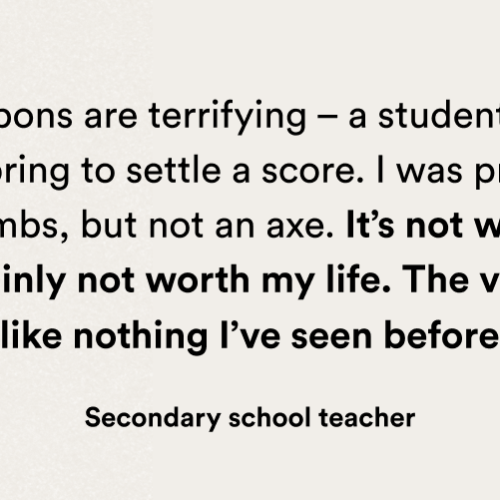Click the bold word "seen"
This screenshot has height=500, width=500.
331,337
